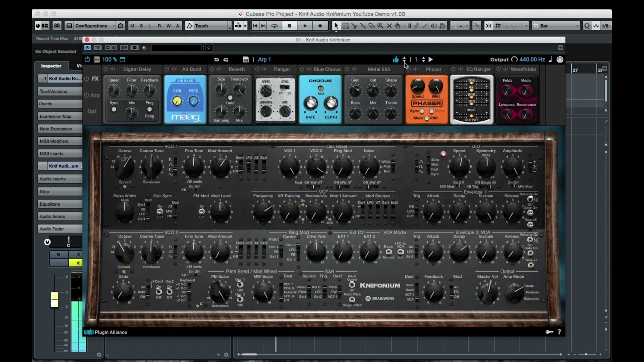Undo last change in Knifonium toolbar
This screenshot has height=362, width=644.
coord(216,59)
